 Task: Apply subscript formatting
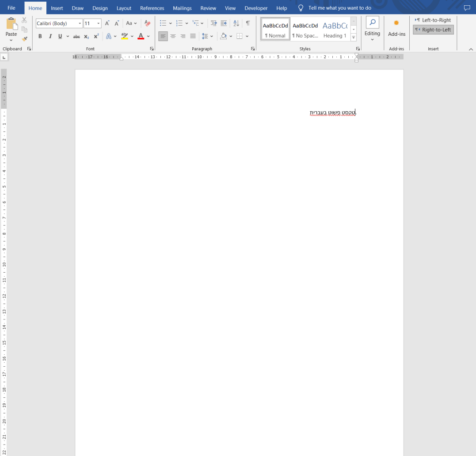tap(87, 36)
